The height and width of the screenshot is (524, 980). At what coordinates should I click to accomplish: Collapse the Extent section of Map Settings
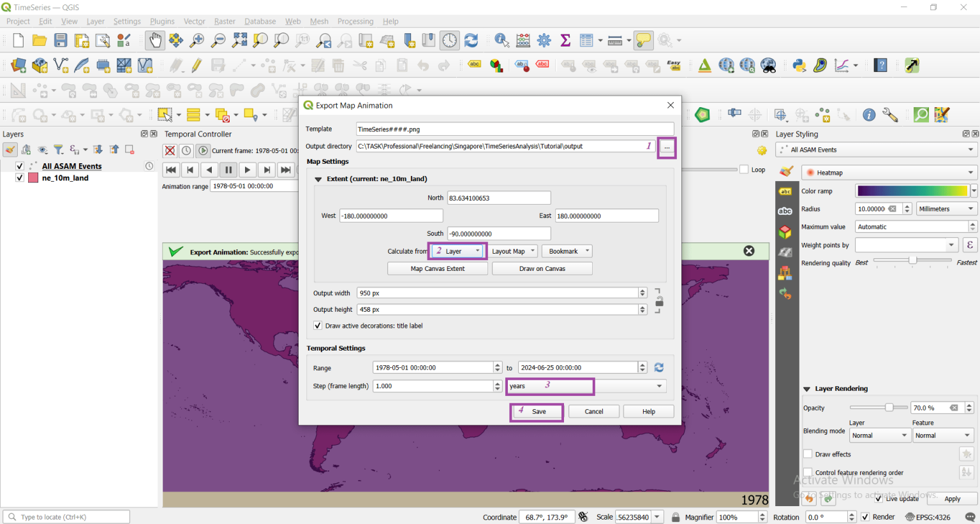318,178
